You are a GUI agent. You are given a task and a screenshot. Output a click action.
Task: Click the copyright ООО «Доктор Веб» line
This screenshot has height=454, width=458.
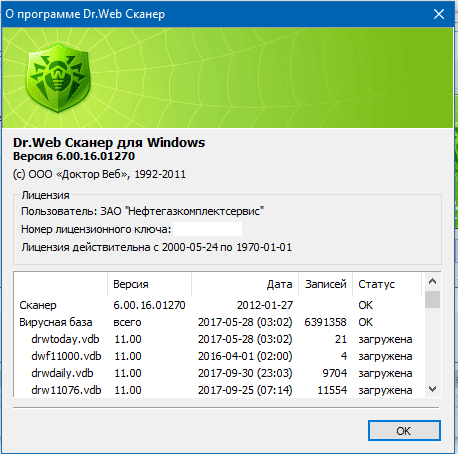99,174
